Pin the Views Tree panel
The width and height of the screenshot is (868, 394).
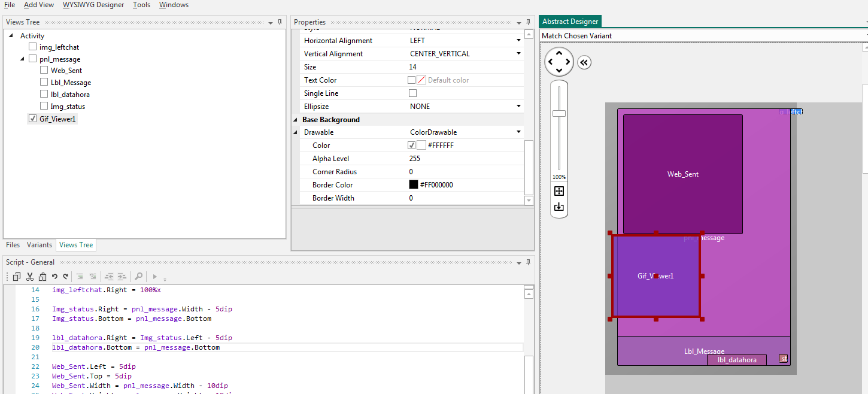click(280, 22)
